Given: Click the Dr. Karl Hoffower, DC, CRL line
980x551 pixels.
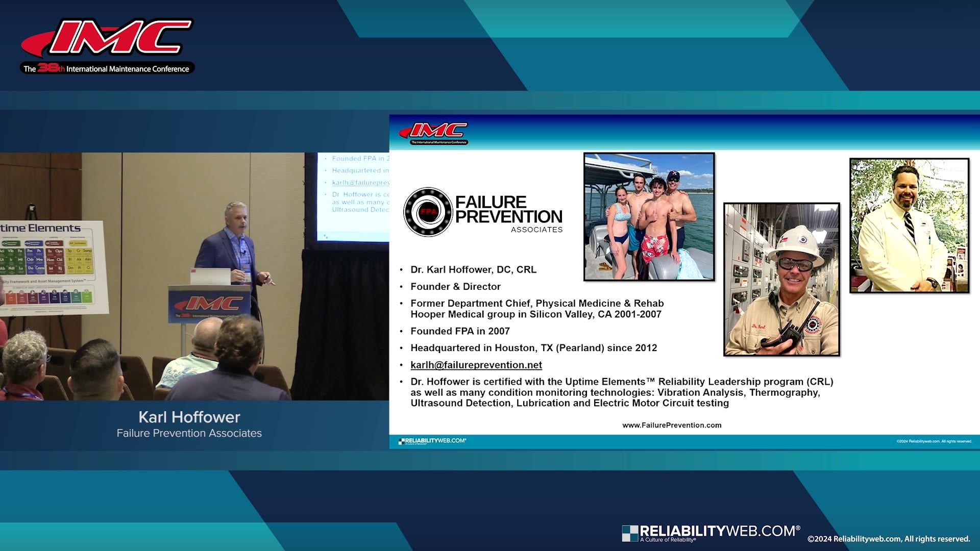Looking at the screenshot, I should click(473, 270).
